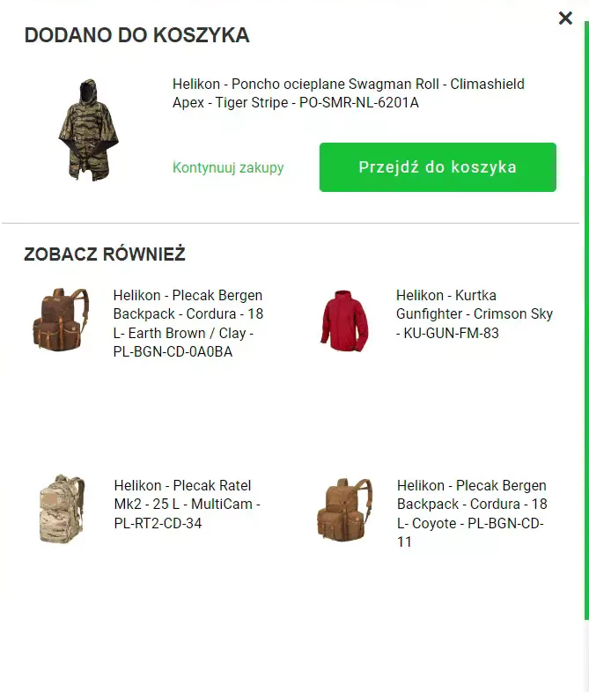Screen dimensions: 589x700
Task: Close the added-to-cart popup with the X
Action: 565,18
